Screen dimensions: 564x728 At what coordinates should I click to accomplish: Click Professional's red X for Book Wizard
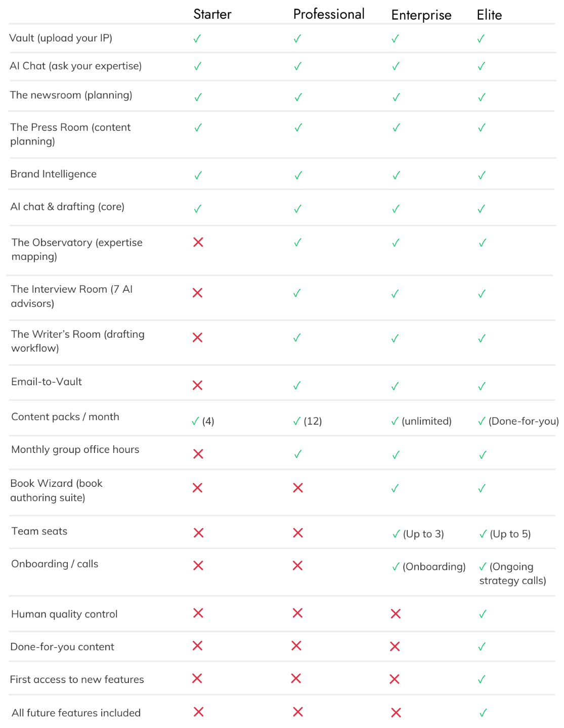click(298, 488)
